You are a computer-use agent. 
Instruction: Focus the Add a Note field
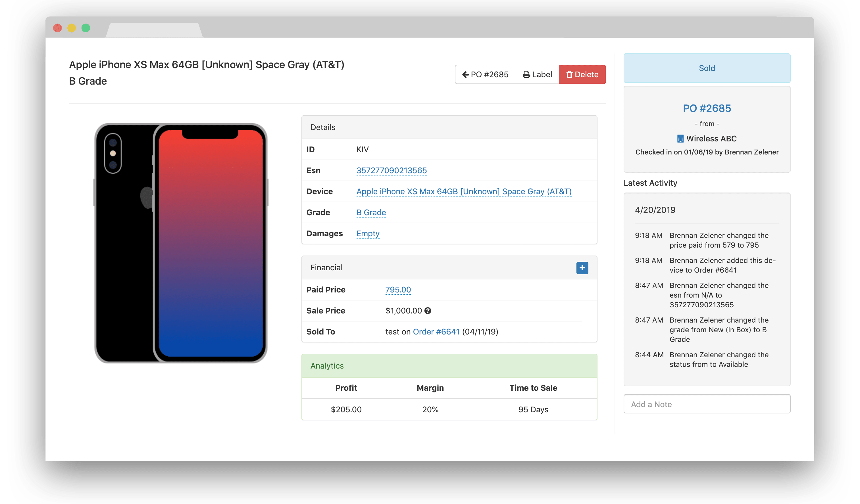tap(707, 404)
